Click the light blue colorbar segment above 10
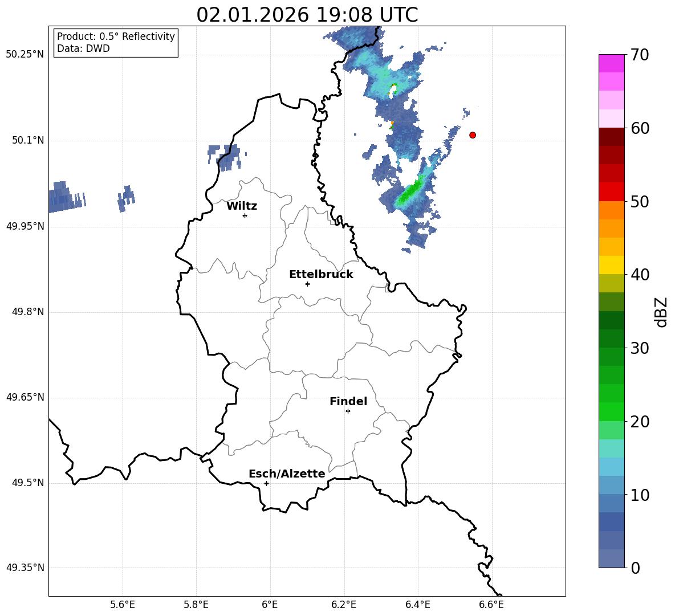The height and width of the screenshot is (616, 675). click(x=612, y=486)
